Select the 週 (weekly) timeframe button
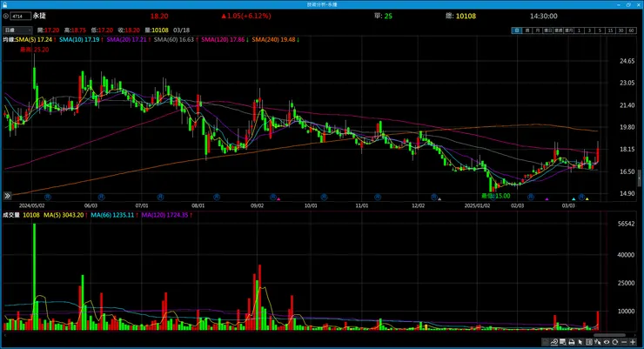This screenshot has width=644, height=349. (527, 30)
